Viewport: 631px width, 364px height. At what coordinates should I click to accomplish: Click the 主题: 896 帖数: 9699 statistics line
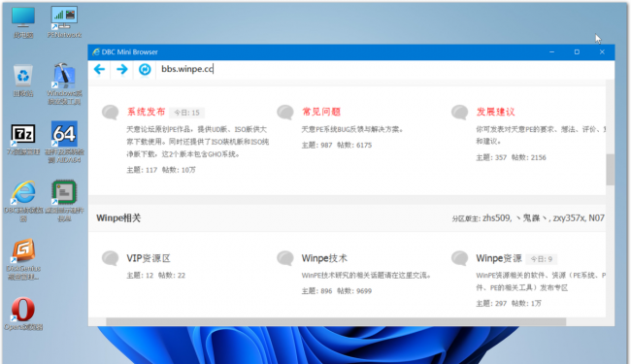[337, 291]
